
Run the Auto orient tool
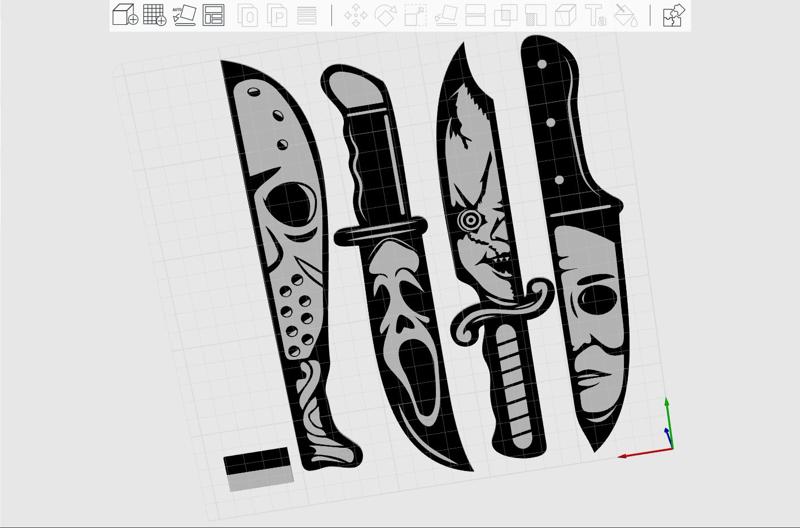pyautogui.click(x=184, y=15)
